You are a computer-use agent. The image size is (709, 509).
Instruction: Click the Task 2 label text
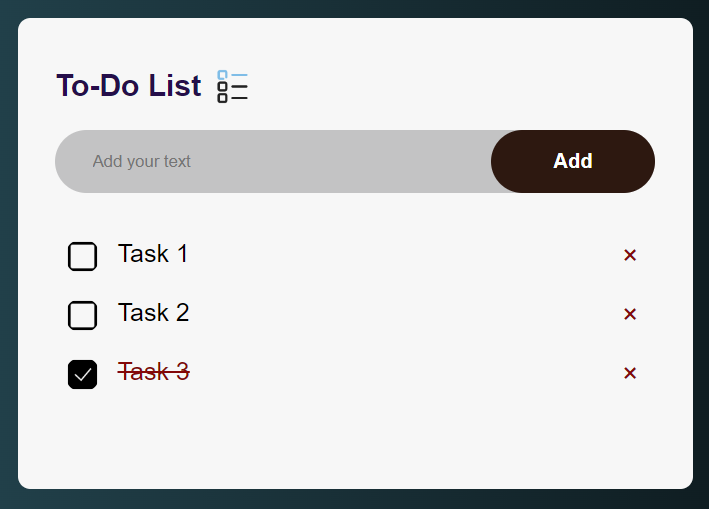[x=153, y=312]
